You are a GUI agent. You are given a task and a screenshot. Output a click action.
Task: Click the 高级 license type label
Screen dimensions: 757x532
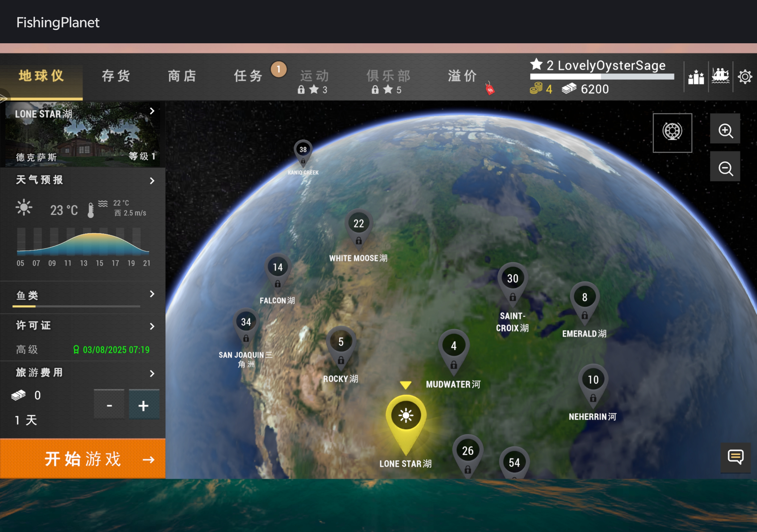(27, 349)
